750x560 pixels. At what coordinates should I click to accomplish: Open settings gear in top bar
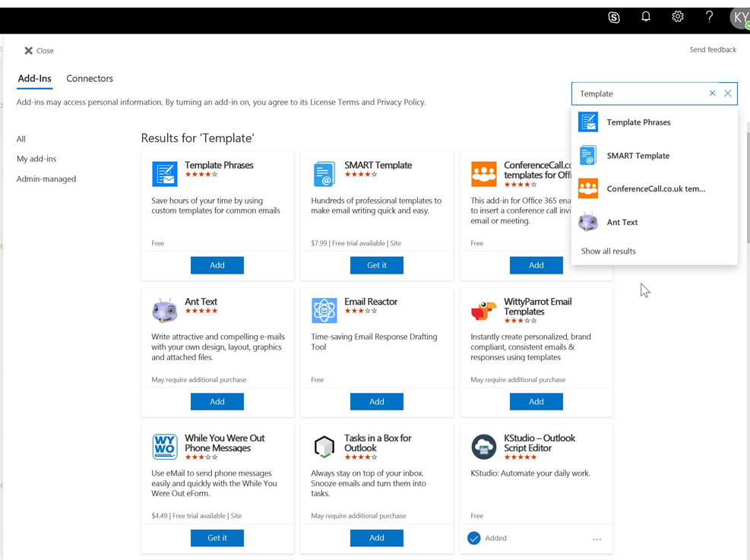[x=677, y=17]
